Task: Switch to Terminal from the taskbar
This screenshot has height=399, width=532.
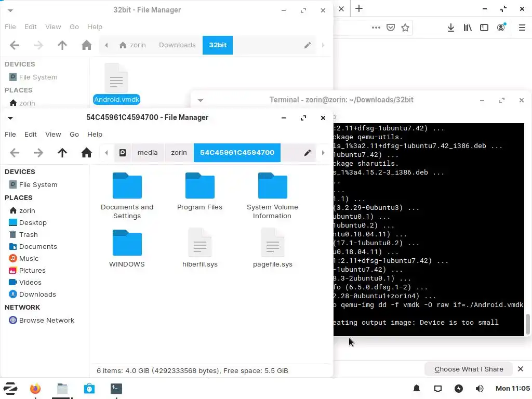Action: [x=116, y=389]
